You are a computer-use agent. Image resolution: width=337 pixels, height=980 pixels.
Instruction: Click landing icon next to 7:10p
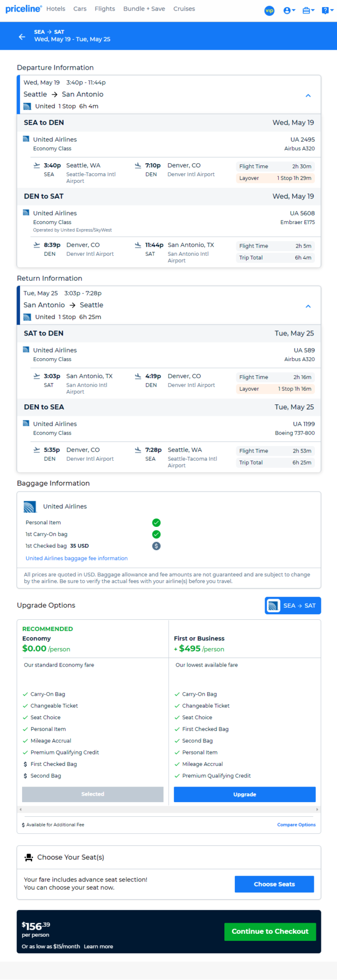(x=138, y=165)
